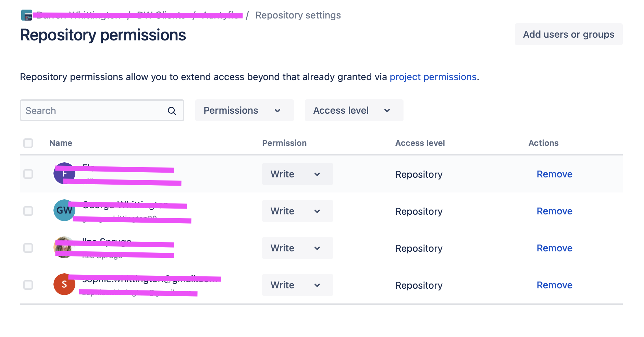Select the GW user row checkbox
This screenshot has width=644, height=337.
pyautogui.click(x=28, y=211)
